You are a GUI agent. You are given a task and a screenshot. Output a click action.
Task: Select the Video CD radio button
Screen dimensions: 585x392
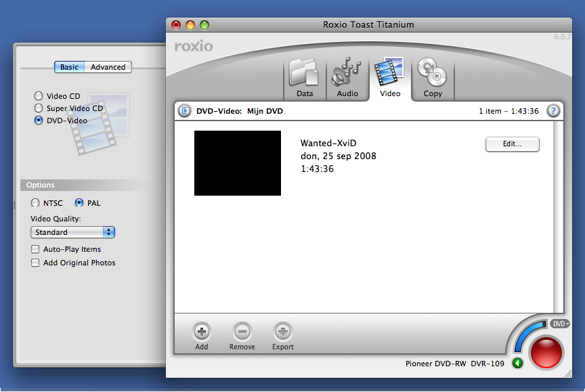(x=39, y=96)
